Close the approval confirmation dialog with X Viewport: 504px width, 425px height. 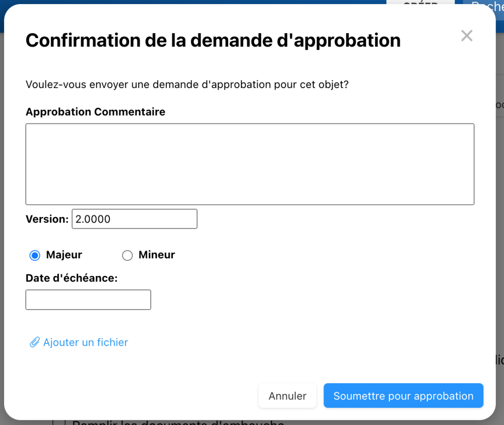click(x=467, y=36)
